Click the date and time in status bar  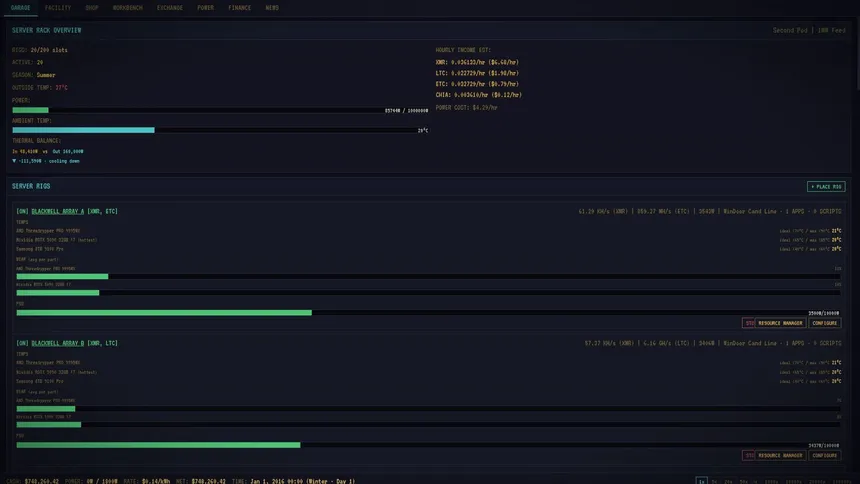pos(303,481)
